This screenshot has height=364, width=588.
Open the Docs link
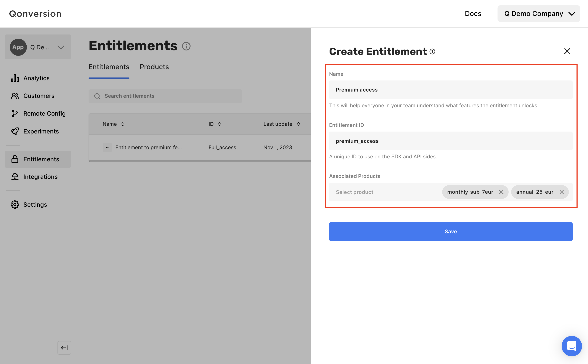point(473,14)
